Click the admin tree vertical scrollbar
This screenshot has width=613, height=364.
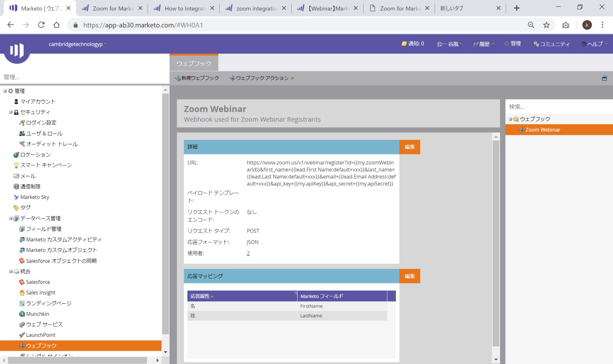pos(165,214)
